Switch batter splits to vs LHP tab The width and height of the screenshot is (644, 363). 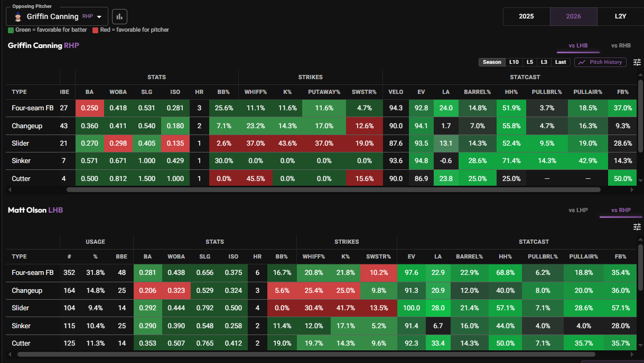578,210
